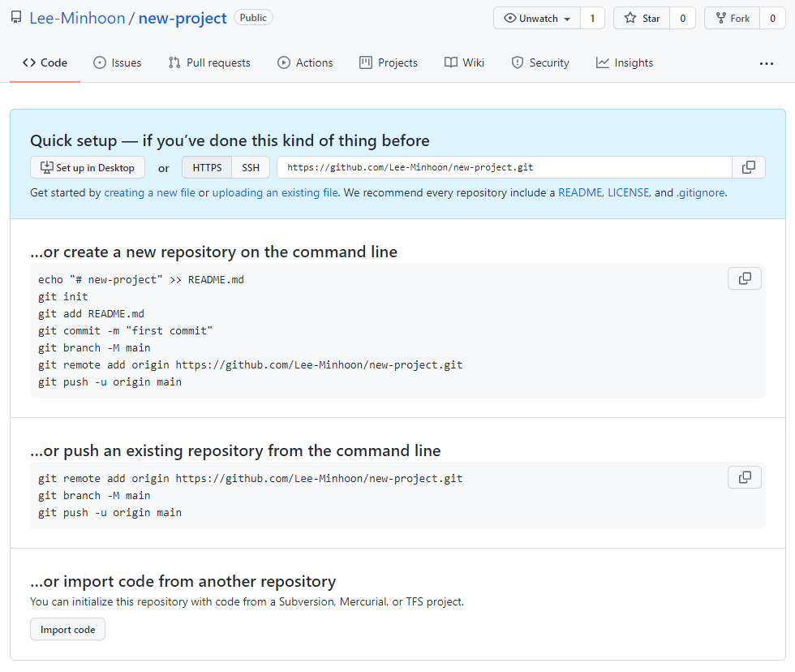Image resolution: width=795 pixels, height=672 pixels.
Task: Click the repository URL input field
Action: pos(505,167)
